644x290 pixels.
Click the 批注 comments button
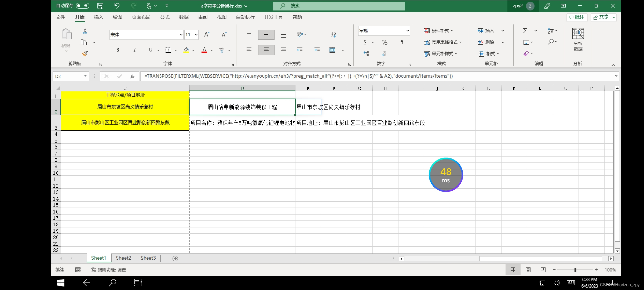(577, 17)
